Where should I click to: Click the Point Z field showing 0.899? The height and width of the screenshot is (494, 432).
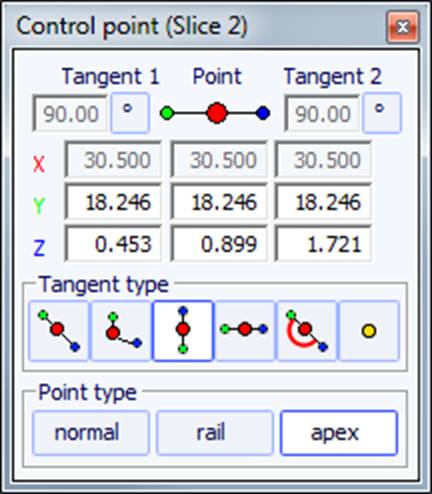point(219,244)
